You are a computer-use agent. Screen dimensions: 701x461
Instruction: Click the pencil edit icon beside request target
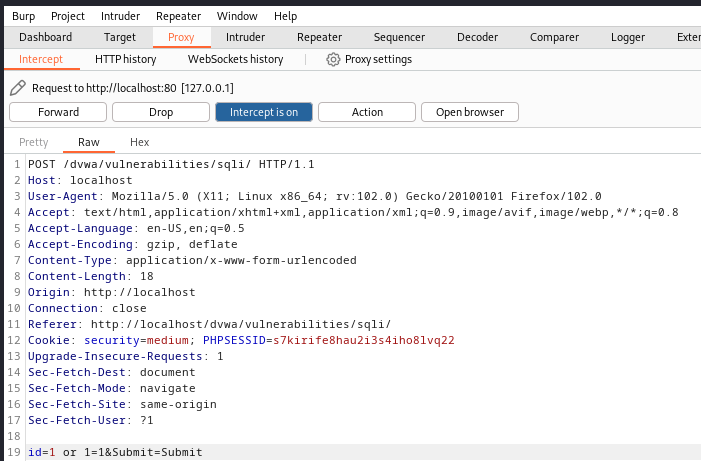point(18,88)
